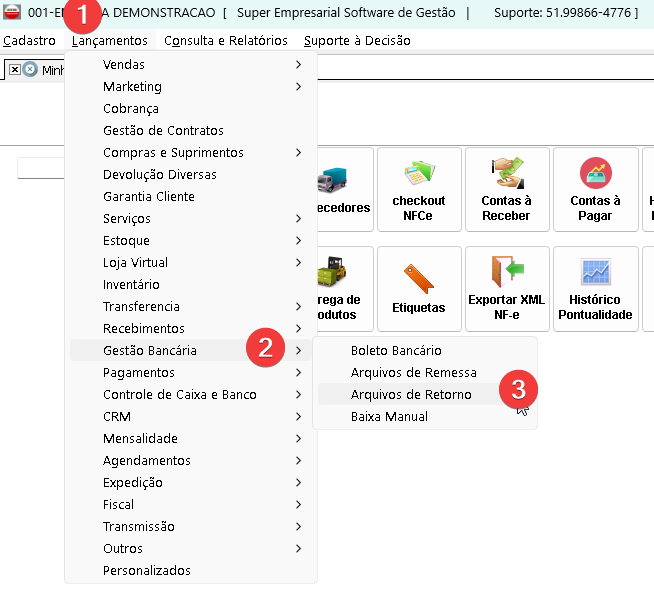Open Consulta e Relatórios menu
654x605 pixels.
coord(226,40)
